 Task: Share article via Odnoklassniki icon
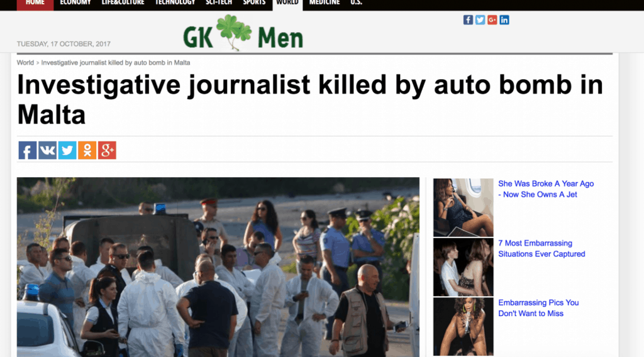point(87,150)
